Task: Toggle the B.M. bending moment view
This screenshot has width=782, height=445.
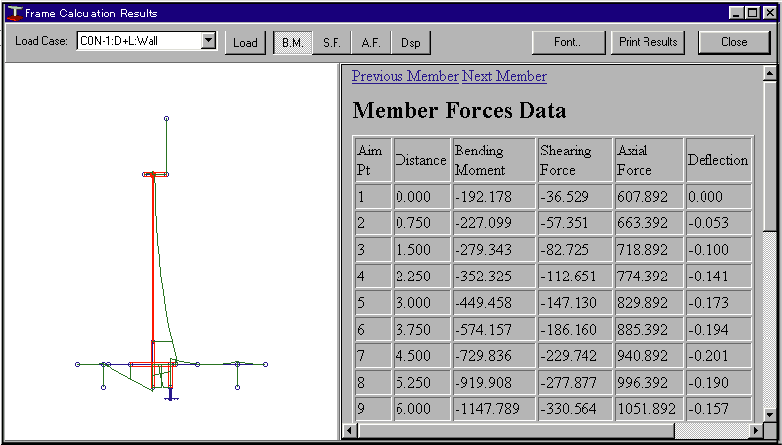Action: 292,43
